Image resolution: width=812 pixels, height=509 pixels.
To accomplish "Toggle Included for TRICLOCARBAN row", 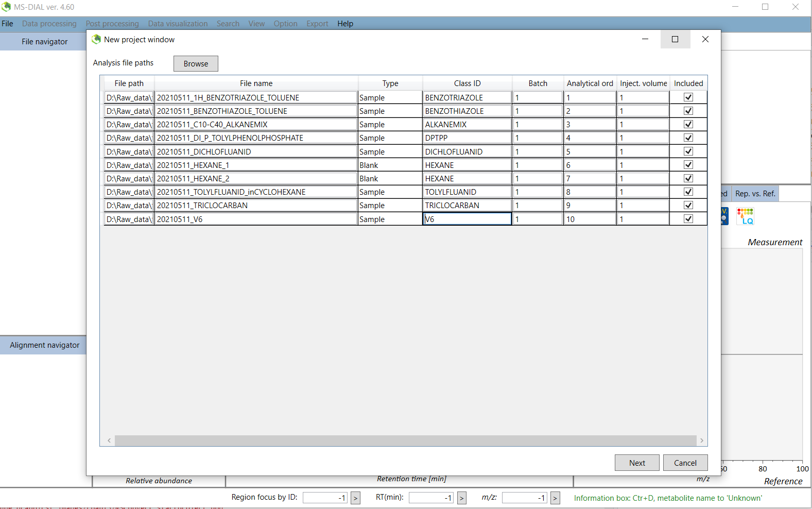I will 688,205.
